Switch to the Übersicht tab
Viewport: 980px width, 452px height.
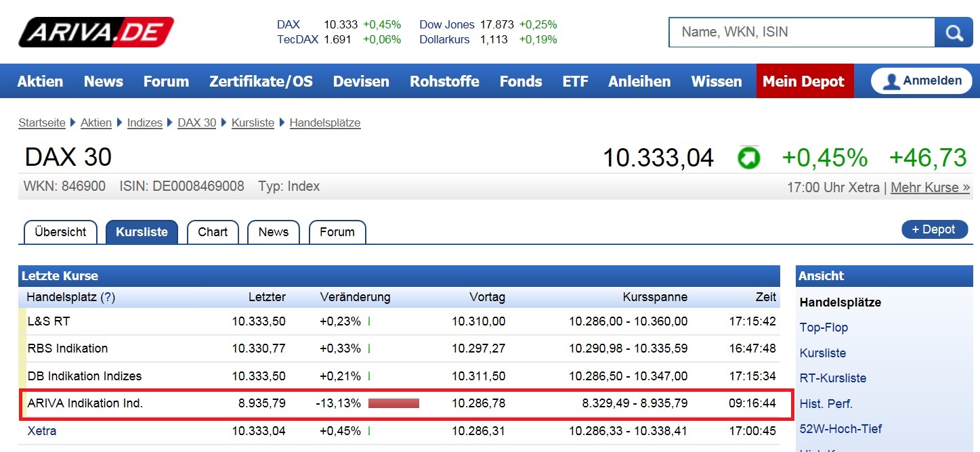[60, 232]
